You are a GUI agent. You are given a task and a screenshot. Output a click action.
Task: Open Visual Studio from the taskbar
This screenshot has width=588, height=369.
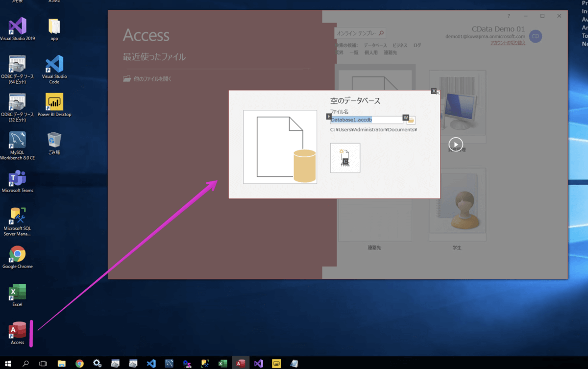tap(258, 364)
